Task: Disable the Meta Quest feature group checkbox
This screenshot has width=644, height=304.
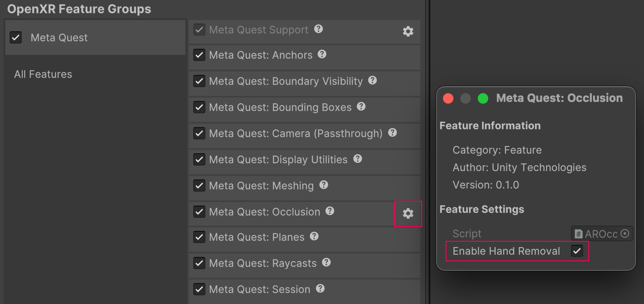Action: pos(16,37)
